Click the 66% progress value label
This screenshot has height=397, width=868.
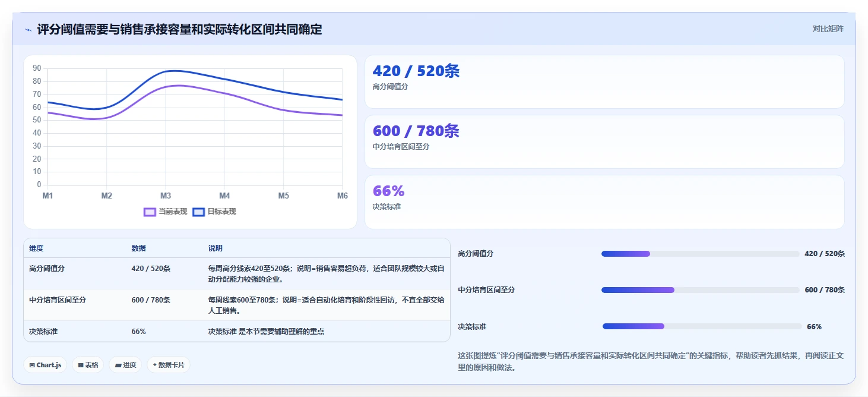click(815, 327)
